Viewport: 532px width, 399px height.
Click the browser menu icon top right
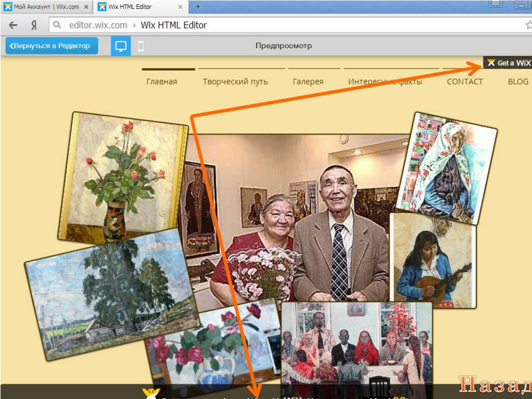[496, 4]
